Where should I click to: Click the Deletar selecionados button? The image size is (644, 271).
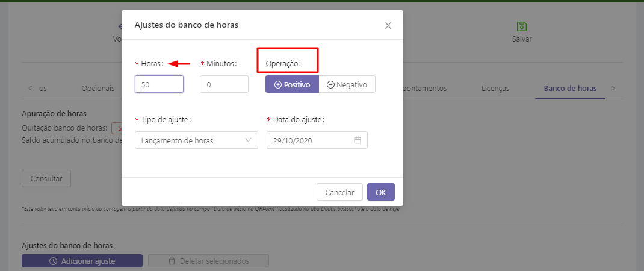click(208, 261)
